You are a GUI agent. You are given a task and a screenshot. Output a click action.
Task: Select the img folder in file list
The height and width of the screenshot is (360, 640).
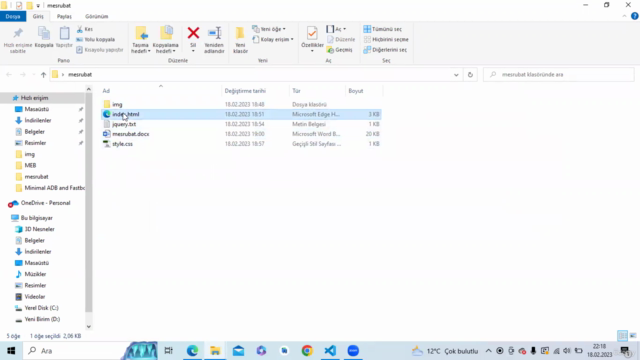pos(117,104)
